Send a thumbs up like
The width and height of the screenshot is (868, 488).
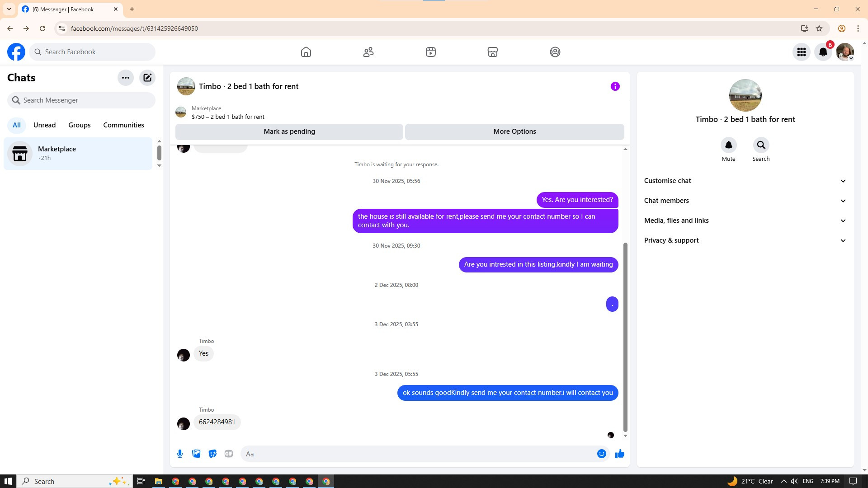tap(619, 454)
